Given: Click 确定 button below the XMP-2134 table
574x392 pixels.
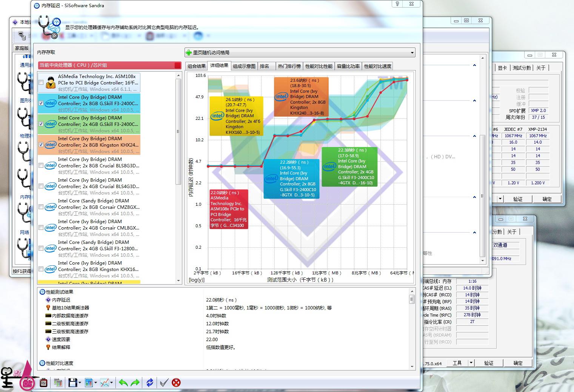Looking at the screenshot, I should [x=547, y=199].
